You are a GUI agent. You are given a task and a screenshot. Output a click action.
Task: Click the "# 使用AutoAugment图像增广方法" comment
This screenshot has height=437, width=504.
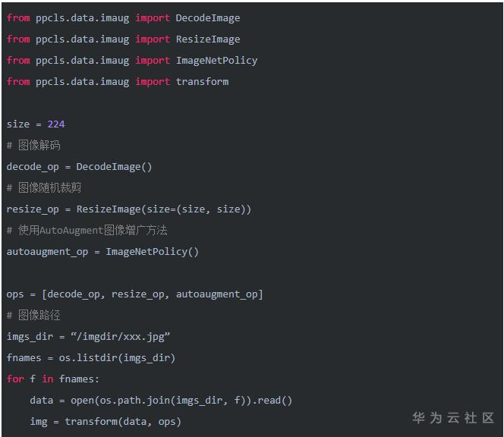[x=87, y=230]
